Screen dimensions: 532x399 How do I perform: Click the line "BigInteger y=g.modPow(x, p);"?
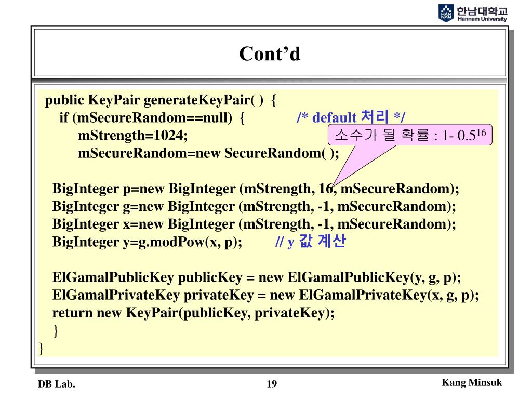point(147,242)
